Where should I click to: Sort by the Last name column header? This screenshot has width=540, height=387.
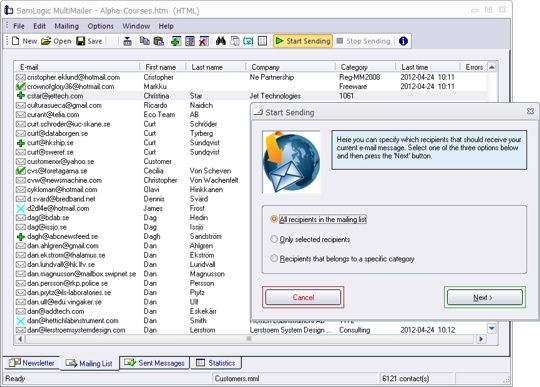click(x=216, y=67)
